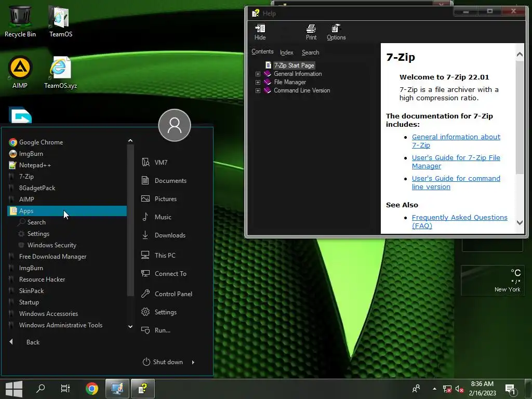Open Options in the Help toolbar
532x399 pixels.
point(336,32)
